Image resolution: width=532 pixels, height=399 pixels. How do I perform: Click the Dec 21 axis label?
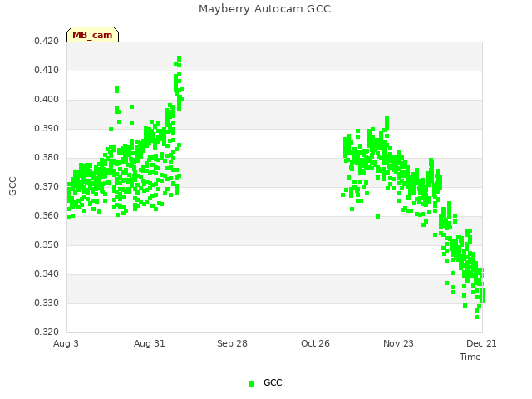[481, 343]
